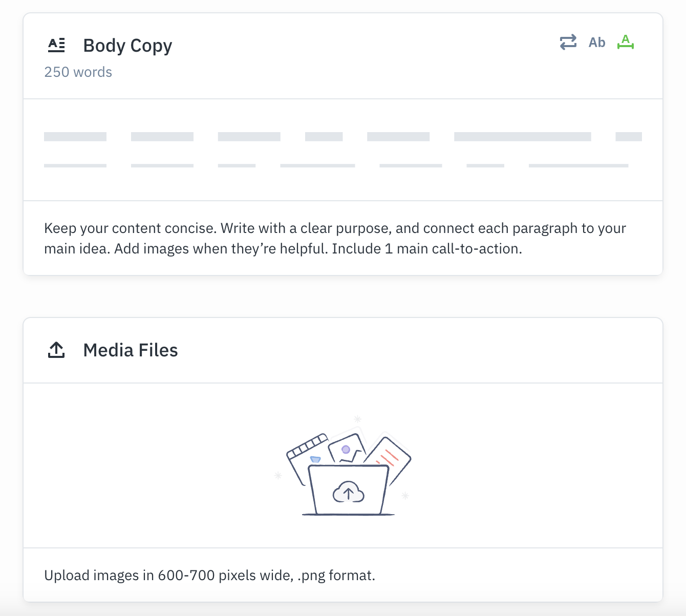
Task: Click the second placeholder text line
Action: [336, 166]
